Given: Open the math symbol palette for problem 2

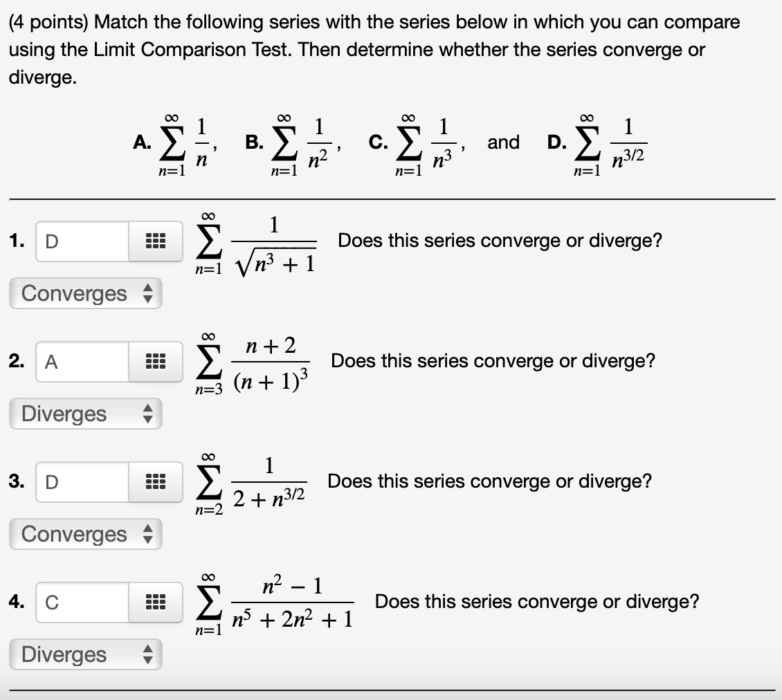Looking at the screenshot, I should 155,362.
